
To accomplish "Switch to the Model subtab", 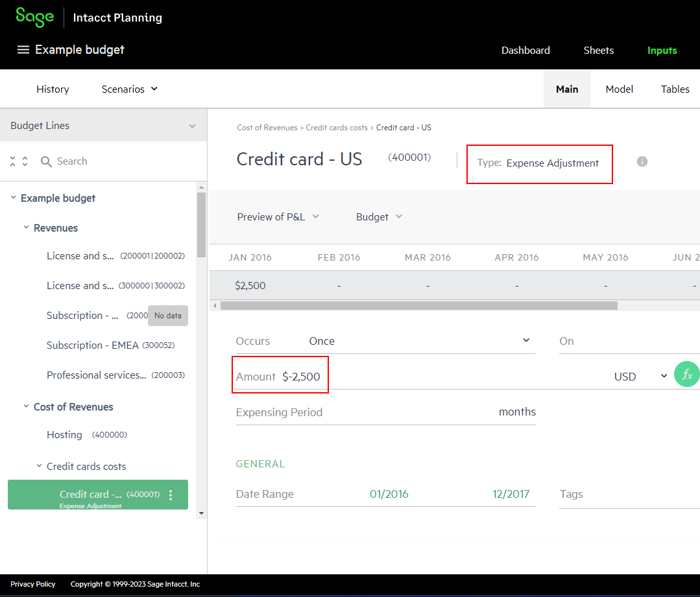I will tap(619, 89).
